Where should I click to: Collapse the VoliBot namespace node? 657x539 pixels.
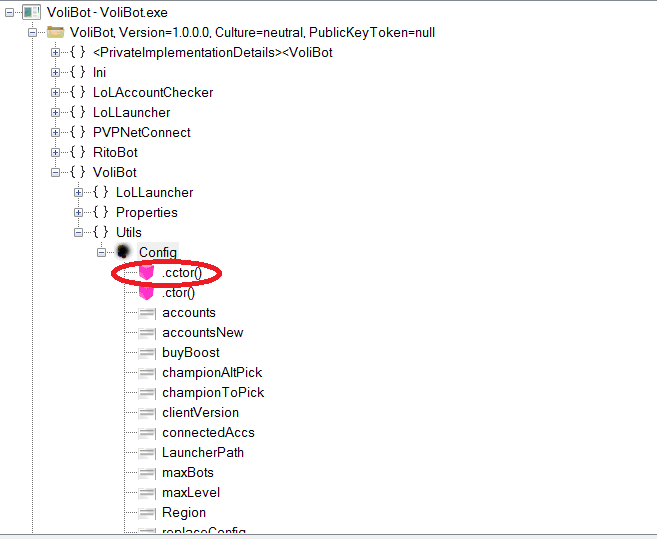55,172
